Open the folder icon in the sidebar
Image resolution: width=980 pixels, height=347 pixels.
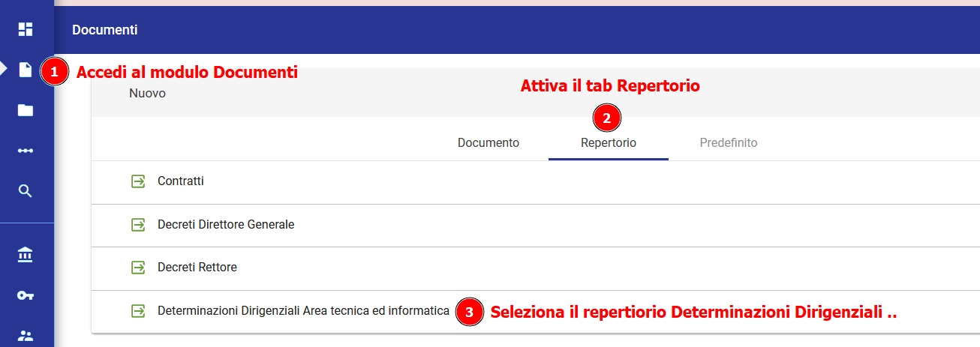26,110
